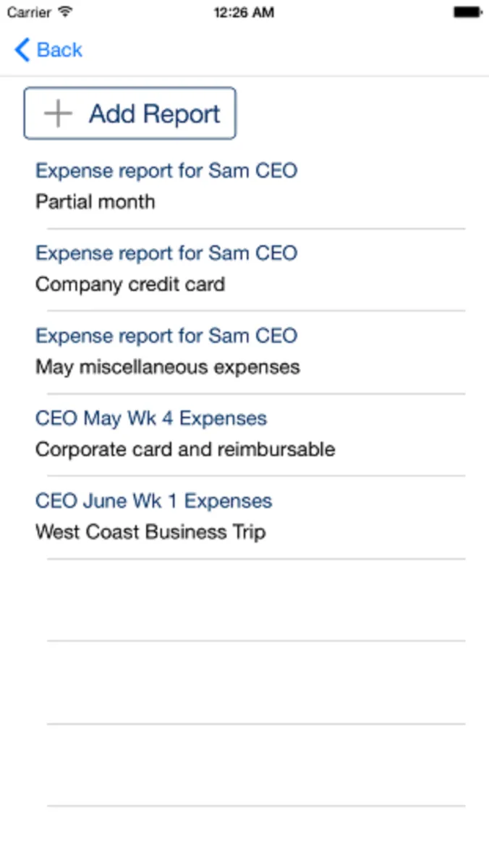Select the "Corporate card and reimbursable" subtitle
Image resolution: width=489 pixels, height=868 pixels.
(x=185, y=449)
